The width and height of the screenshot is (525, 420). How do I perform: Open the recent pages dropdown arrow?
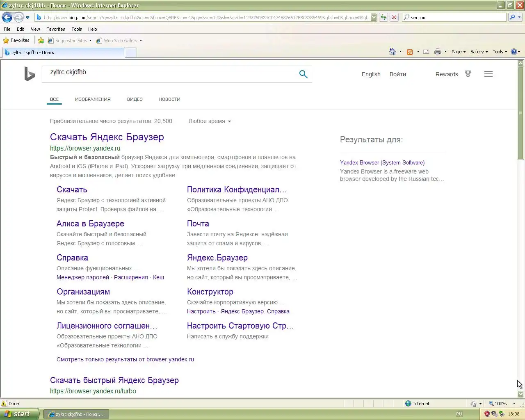pyautogui.click(x=27, y=18)
